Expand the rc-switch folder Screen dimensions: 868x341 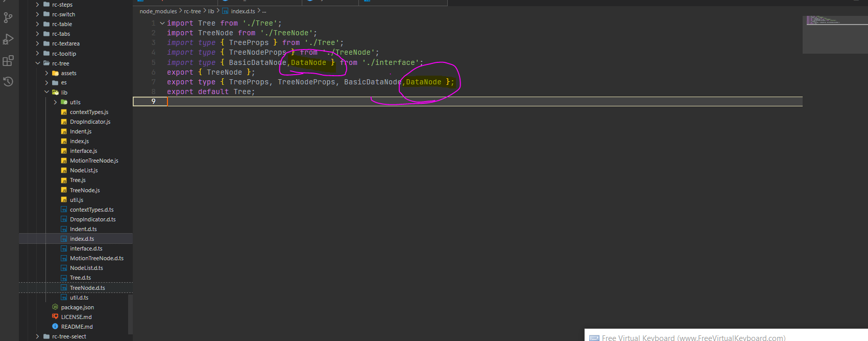point(37,14)
